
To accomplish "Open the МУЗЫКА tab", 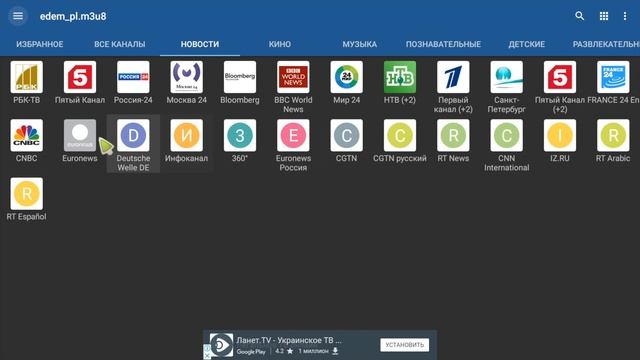I will pos(360,44).
